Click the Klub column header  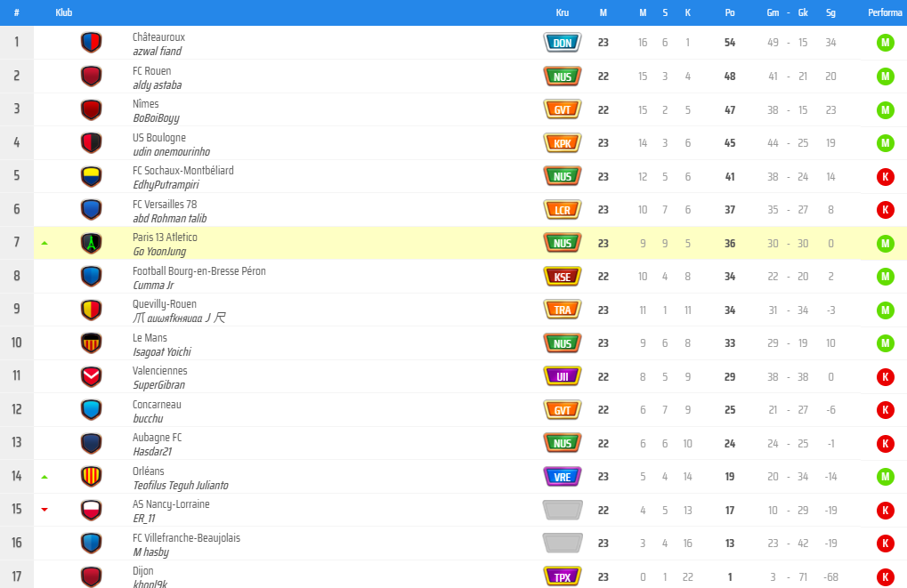63,12
